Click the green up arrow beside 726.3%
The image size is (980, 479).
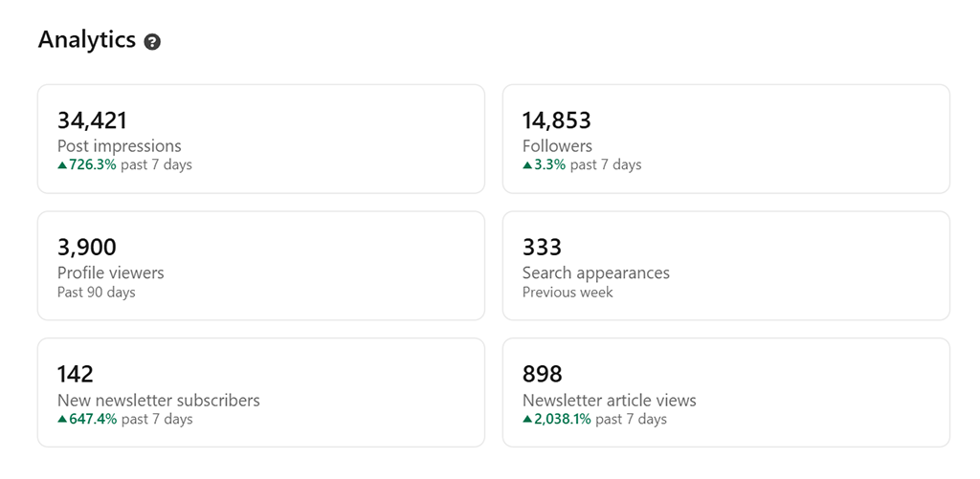coord(62,165)
